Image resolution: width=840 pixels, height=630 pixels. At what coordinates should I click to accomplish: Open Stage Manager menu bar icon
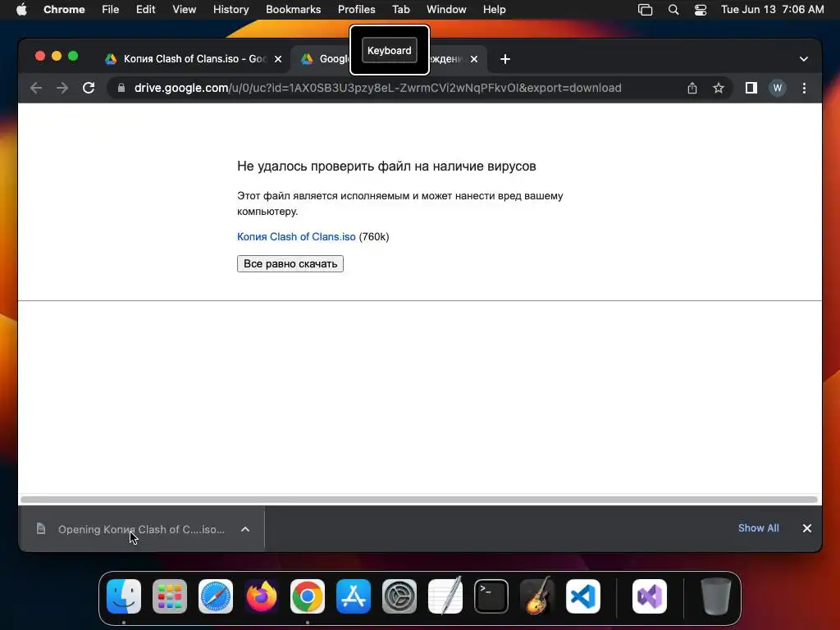pyautogui.click(x=645, y=10)
